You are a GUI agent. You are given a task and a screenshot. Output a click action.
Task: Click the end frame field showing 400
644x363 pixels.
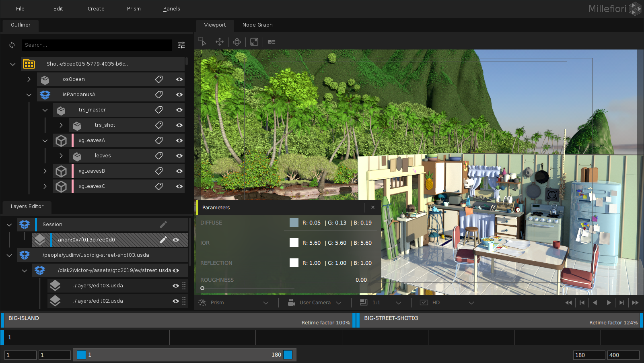pos(623,355)
